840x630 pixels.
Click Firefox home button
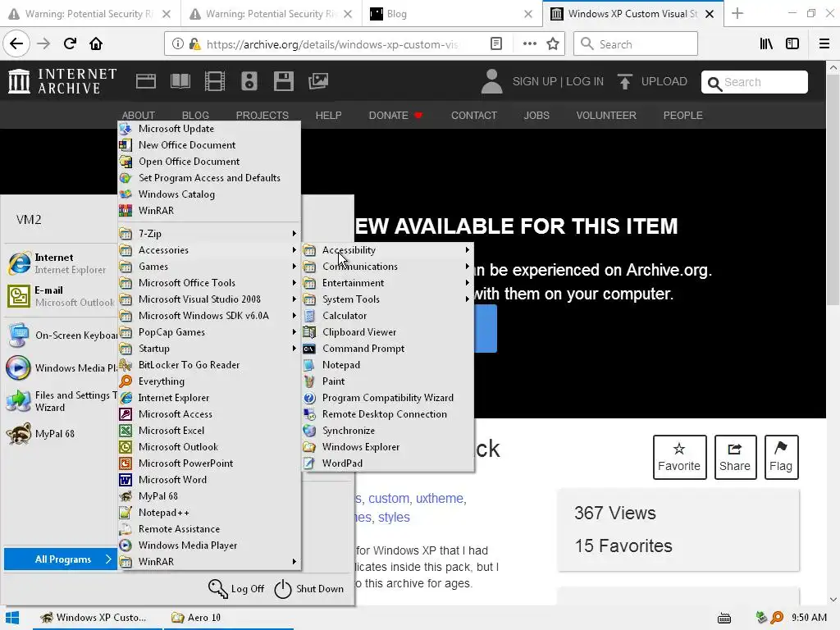point(96,43)
